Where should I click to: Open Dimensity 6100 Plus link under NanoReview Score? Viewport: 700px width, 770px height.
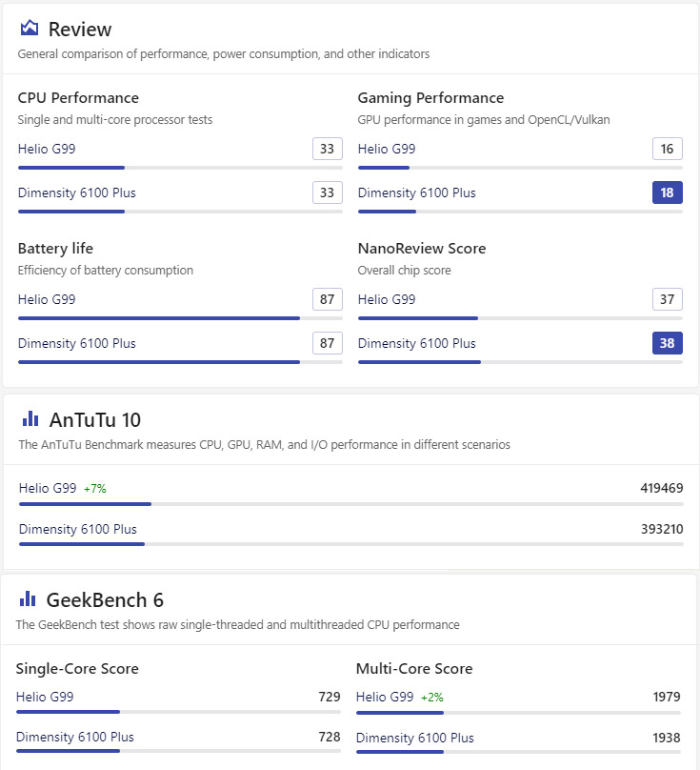(417, 343)
